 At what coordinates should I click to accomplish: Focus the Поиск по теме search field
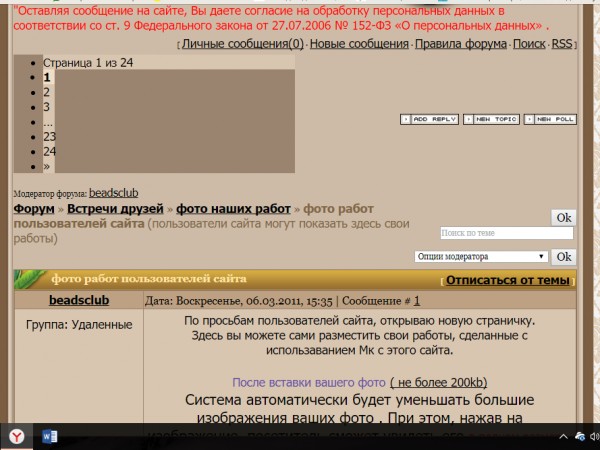[507, 233]
